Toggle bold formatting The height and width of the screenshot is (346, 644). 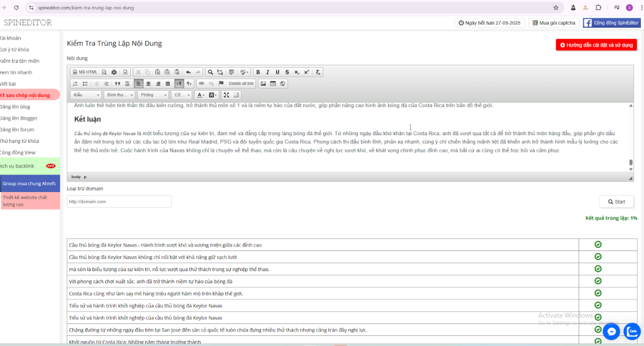[258, 72]
